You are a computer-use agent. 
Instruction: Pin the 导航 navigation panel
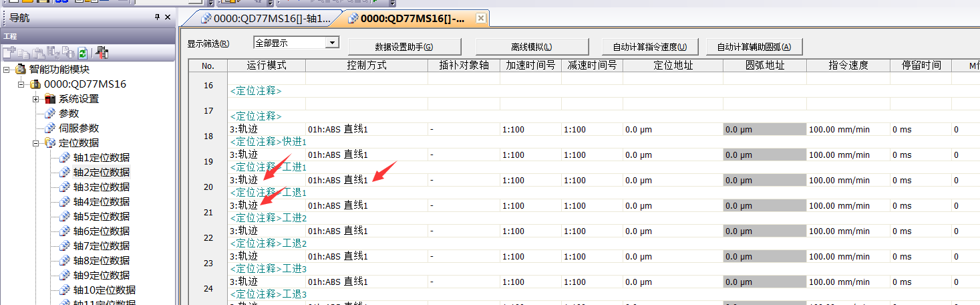click(157, 17)
